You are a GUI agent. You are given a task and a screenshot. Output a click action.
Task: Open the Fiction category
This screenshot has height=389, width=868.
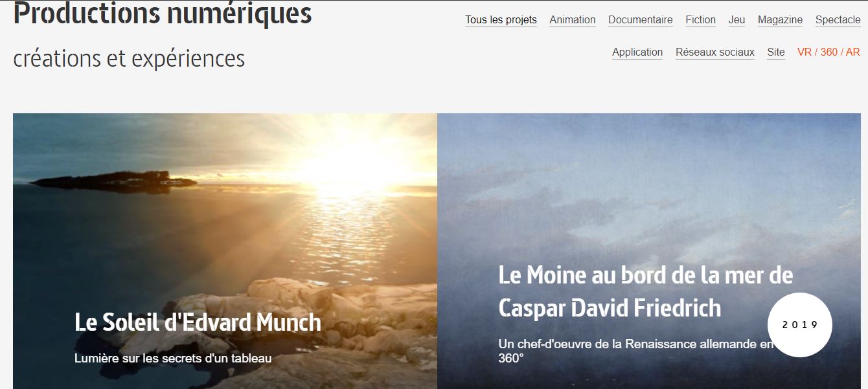[x=701, y=20]
